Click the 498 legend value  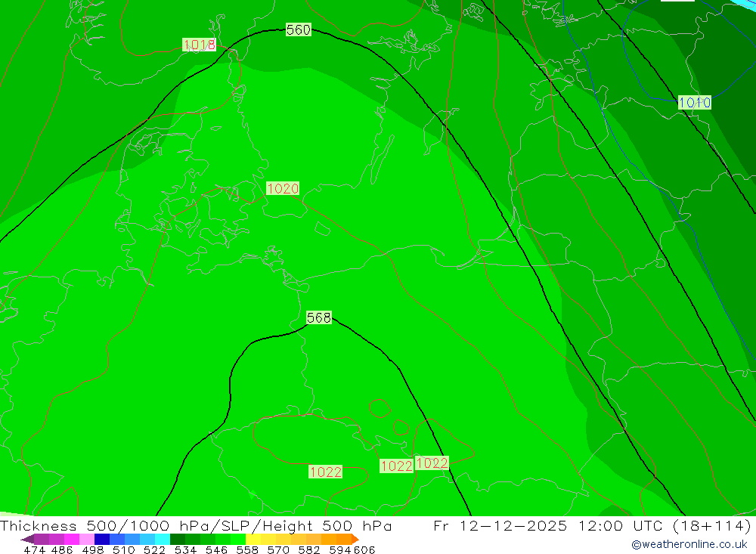pos(92,549)
